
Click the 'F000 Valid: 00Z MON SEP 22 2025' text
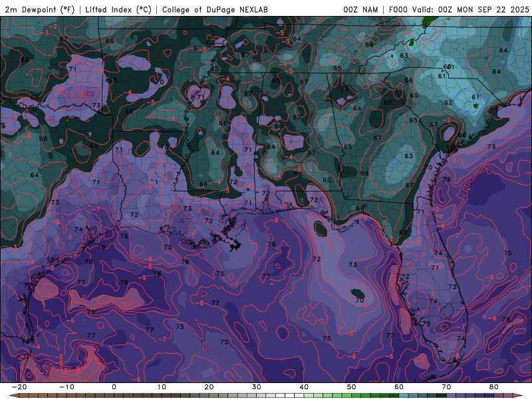(x=459, y=9)
